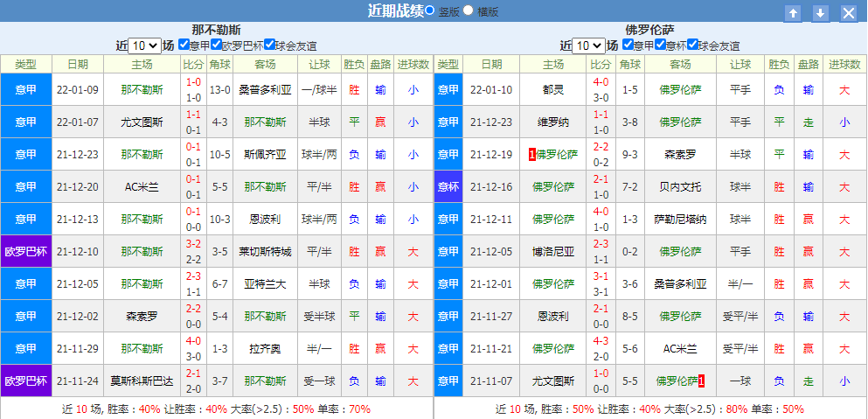Click 单率 70% in 那不勒斯 summary

pyautogui.click(x=344, y=409)
